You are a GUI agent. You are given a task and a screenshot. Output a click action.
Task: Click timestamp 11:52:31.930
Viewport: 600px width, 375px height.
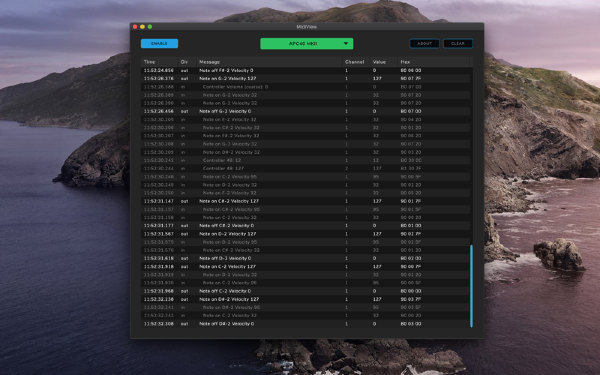(x=158, y=283)
